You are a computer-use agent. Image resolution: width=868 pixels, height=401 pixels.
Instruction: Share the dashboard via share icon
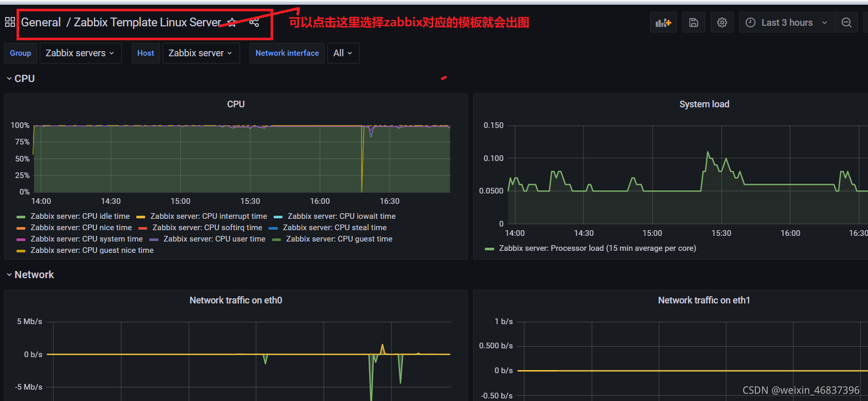coord(254,22)
